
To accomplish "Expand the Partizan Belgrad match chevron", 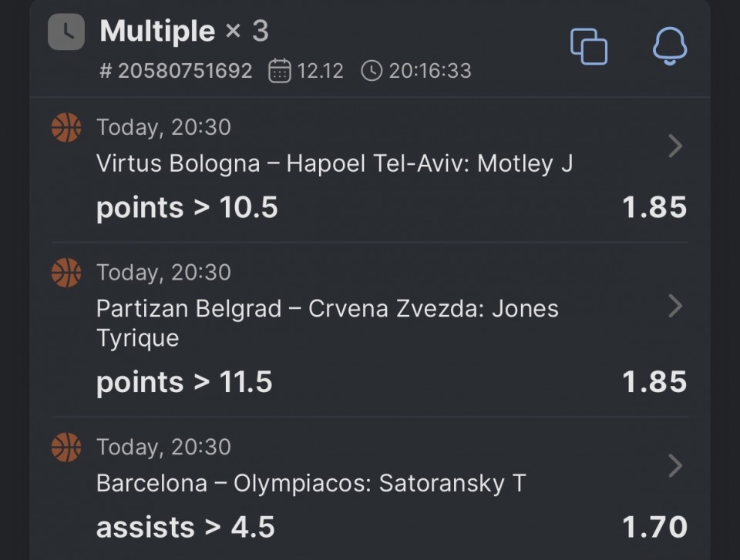I will click(675, 306).
